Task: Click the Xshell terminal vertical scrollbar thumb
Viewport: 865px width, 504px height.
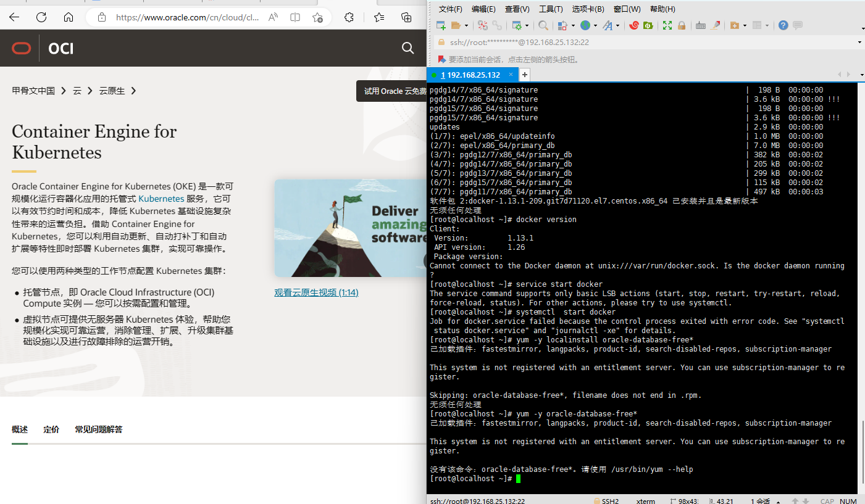Action: pos(863,452)
